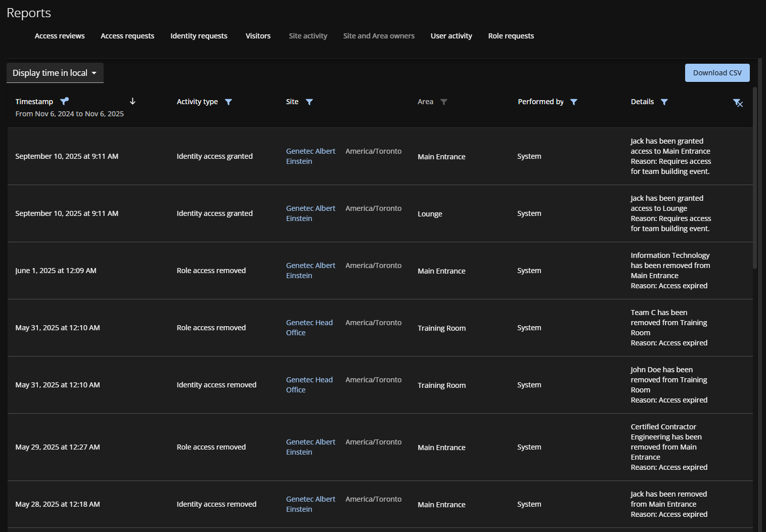Switch to the Access requests tab
Screen dimensions: 766x532
coord(127,36)
